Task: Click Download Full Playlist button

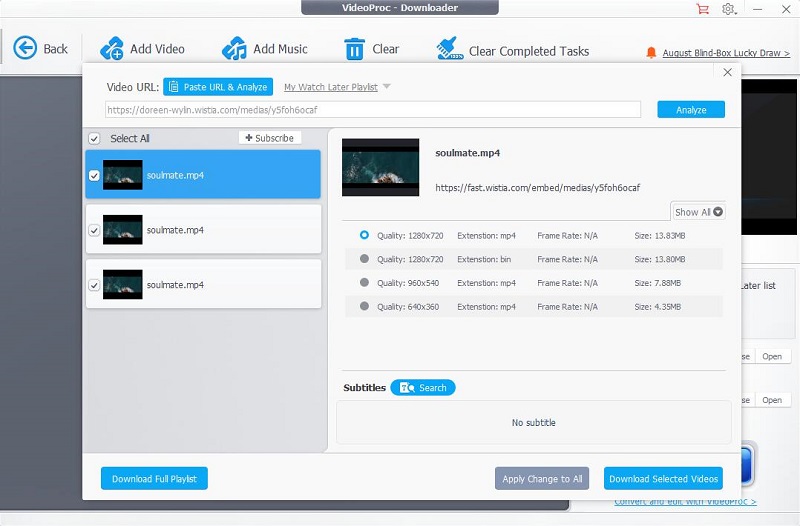Action: tap(154, 479)
